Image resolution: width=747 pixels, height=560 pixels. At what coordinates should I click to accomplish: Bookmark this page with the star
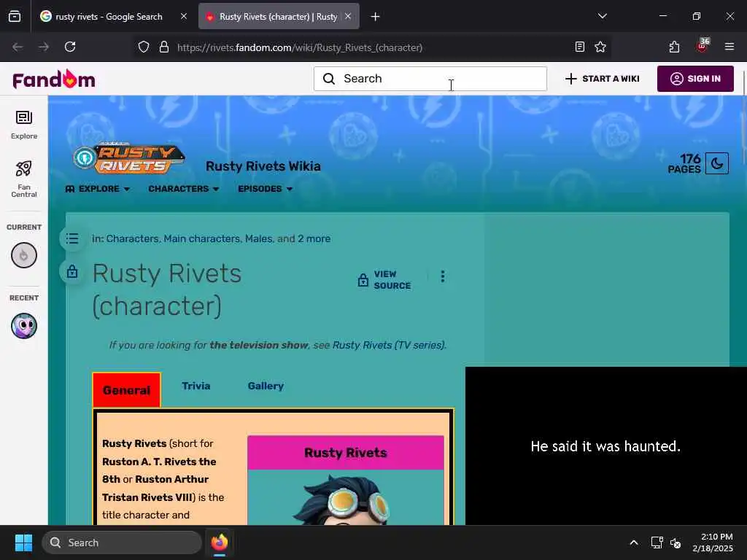pos(600,47)
